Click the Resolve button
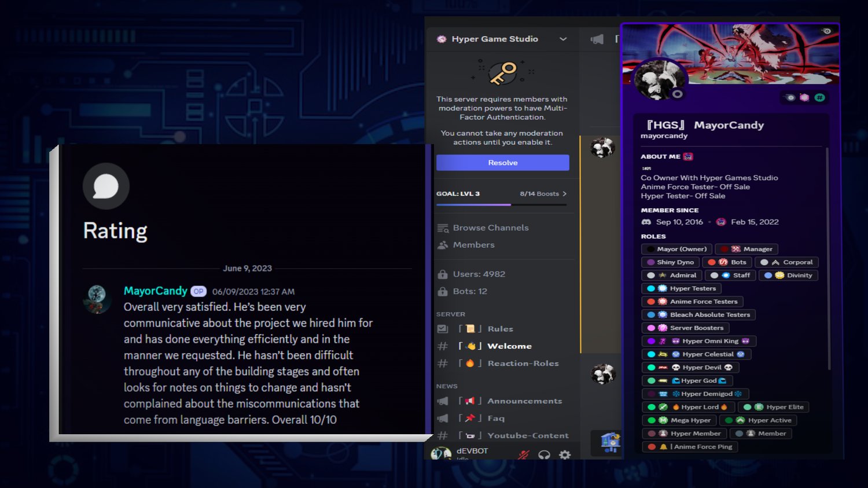This screenshot has width=868, height=488. tap(502, 163)
